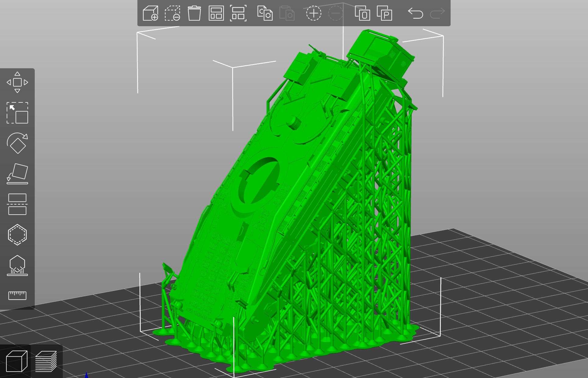Select the SLA support points tool
This screenshot has width=588, height=378.
[17, 265]
